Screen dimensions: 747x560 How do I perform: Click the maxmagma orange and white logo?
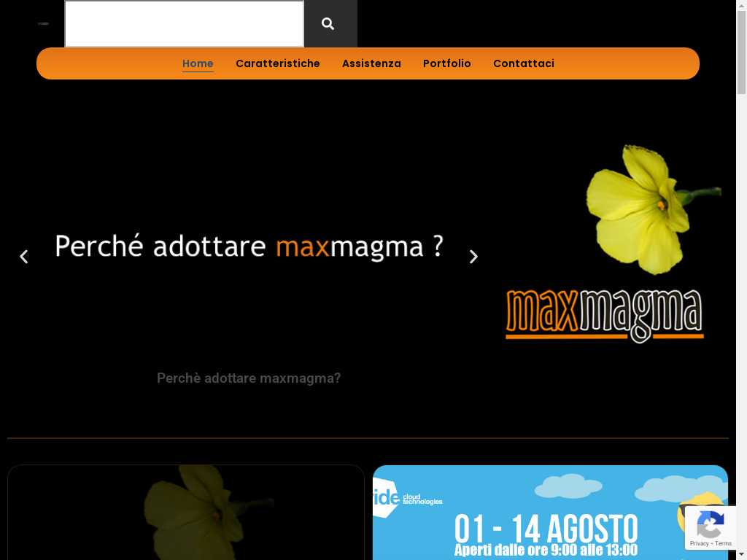pos(604,316)
